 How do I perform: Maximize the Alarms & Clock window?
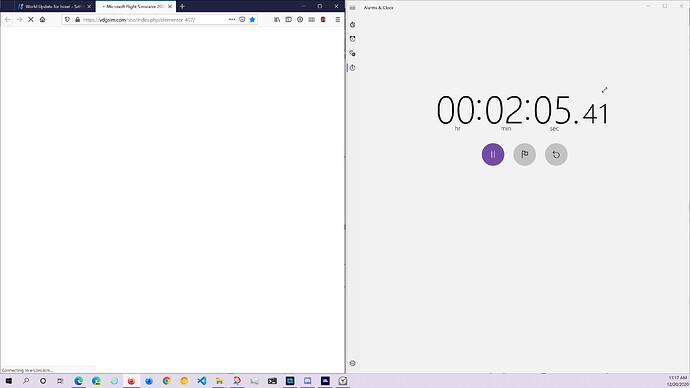point(665,6)
